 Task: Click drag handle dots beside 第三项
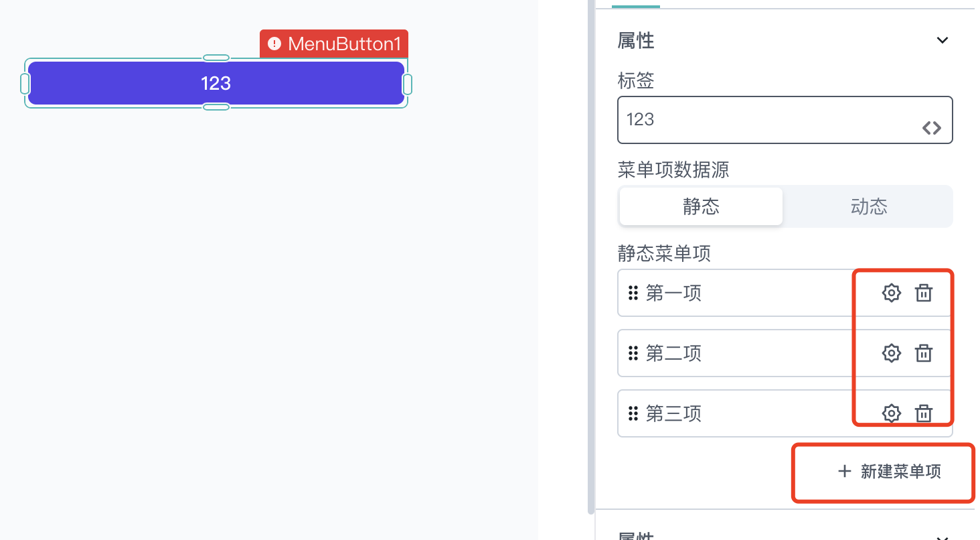[x=633, y=413]
